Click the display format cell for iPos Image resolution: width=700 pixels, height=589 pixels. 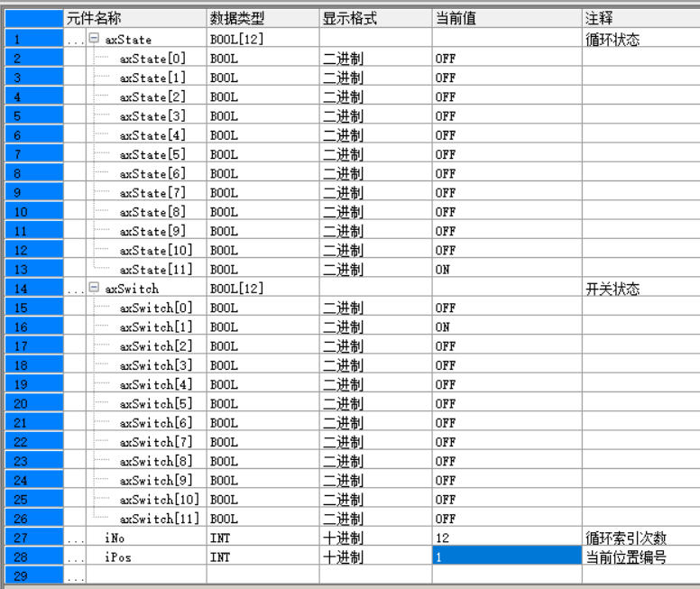tap(375, 557)
